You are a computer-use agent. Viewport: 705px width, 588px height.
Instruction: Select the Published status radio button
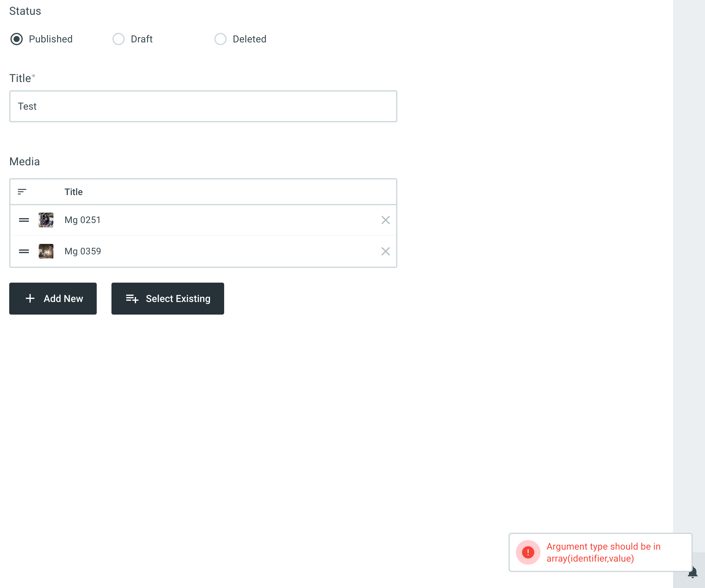(17, 39)
